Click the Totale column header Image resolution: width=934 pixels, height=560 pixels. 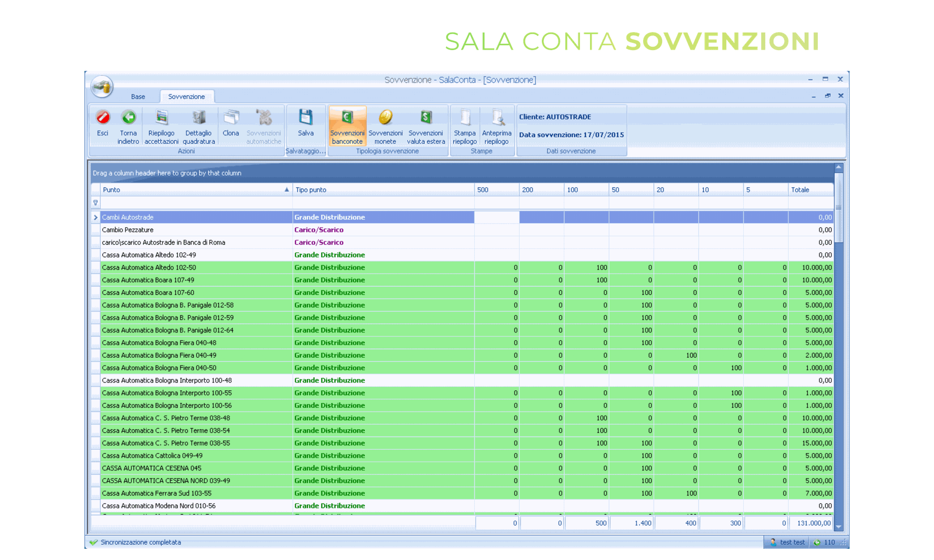coord(810,190)
